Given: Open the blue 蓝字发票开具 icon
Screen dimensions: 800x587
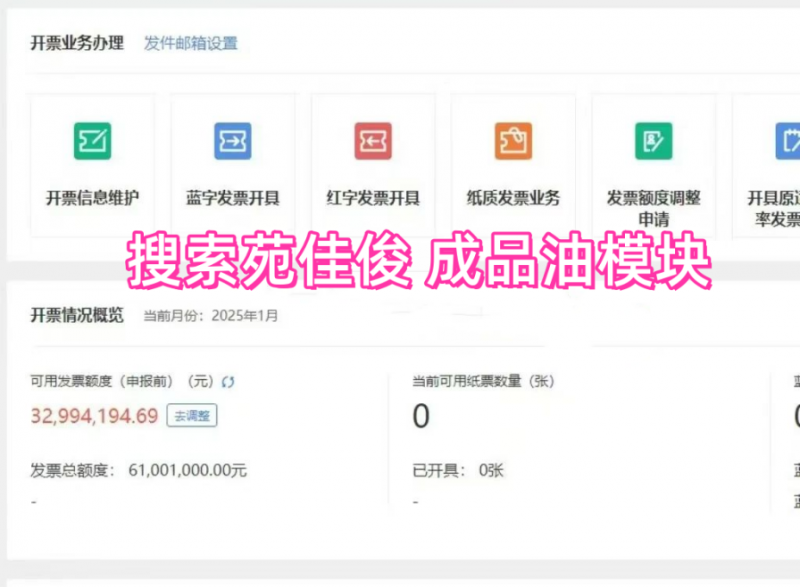Looking at the screenshot, I should click(x=232, y=141).
